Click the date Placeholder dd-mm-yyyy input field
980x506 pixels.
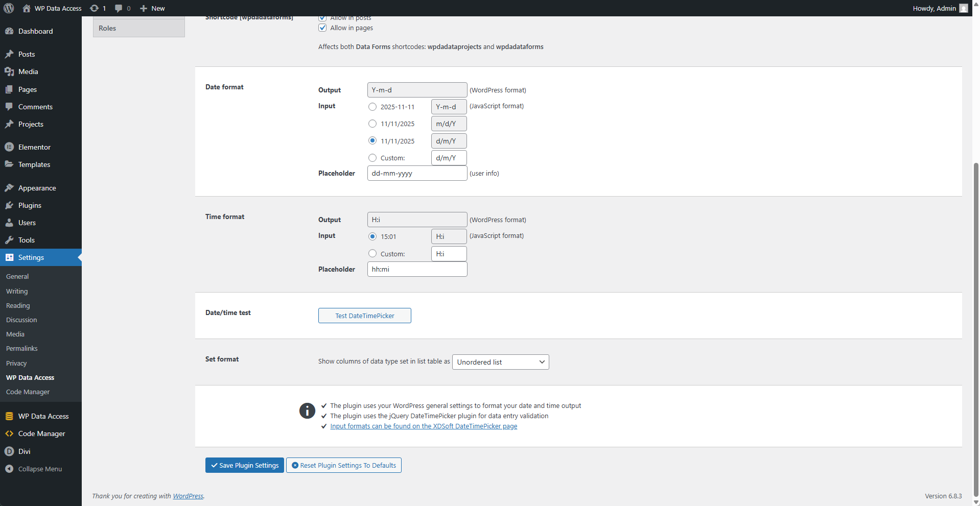click(x=417, y=173)
